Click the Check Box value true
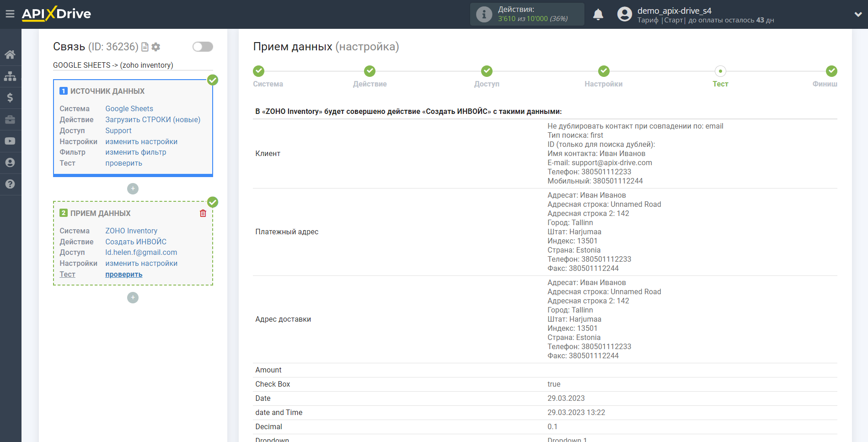Screen dimensions: 868x442 pyautogui.click(x=554, y=384)
